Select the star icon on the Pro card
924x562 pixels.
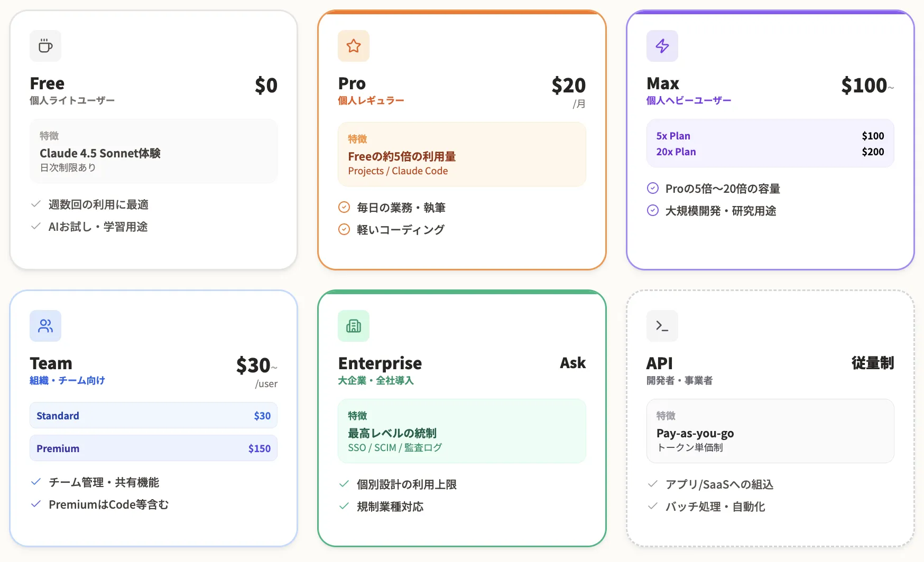click(354, 46)
